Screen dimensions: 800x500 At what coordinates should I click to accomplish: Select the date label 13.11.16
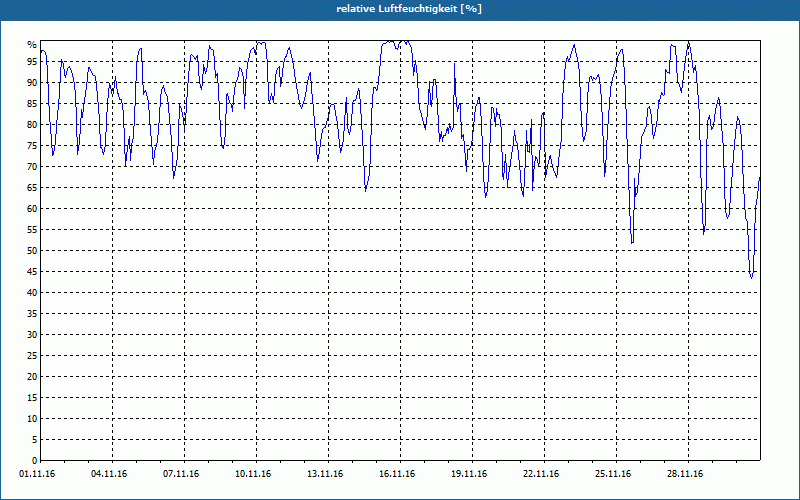click(325, 474)
